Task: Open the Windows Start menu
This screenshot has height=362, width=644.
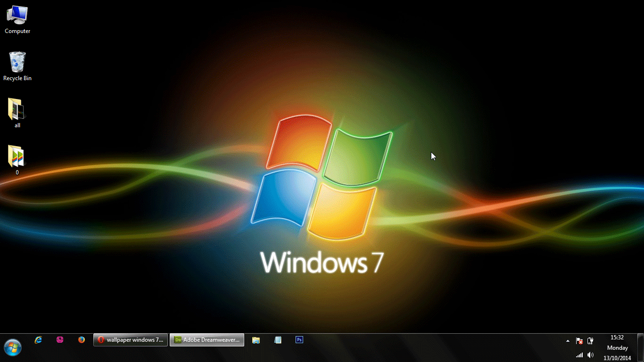Action: 13,348
